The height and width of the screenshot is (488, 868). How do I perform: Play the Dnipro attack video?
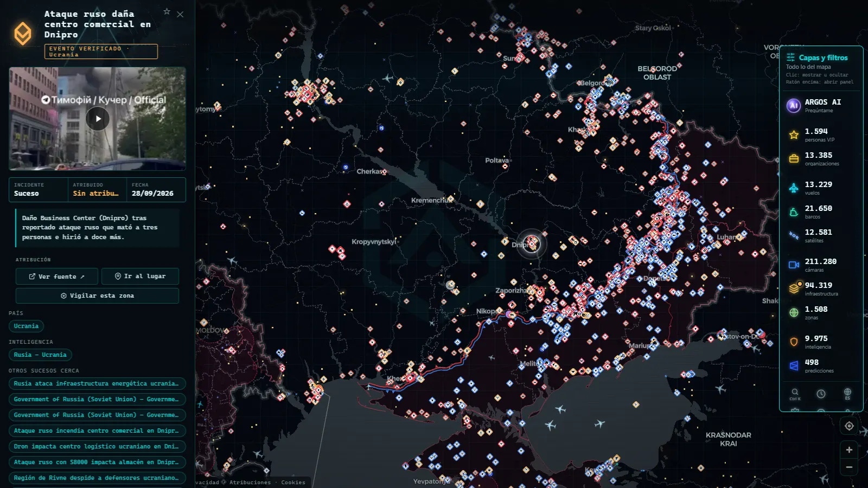[98, 119]
